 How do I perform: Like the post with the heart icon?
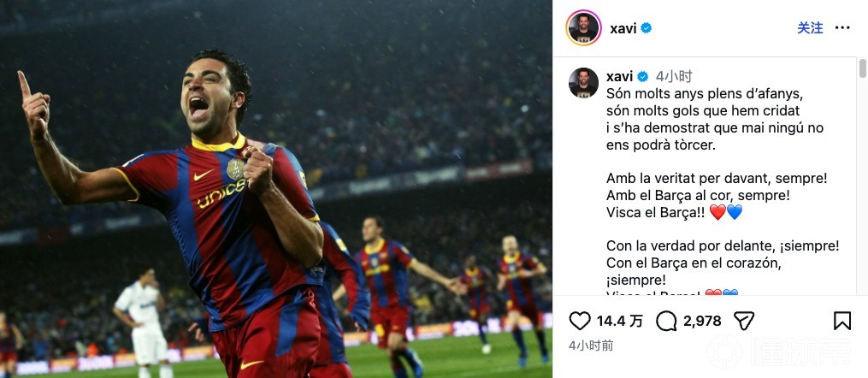click(x=580, y=321)
